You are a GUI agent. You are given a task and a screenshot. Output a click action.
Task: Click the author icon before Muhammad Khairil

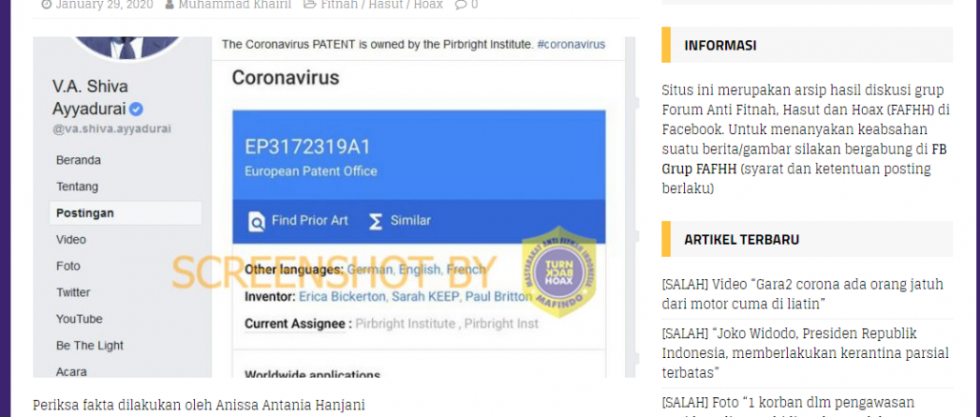click(169, 5)
